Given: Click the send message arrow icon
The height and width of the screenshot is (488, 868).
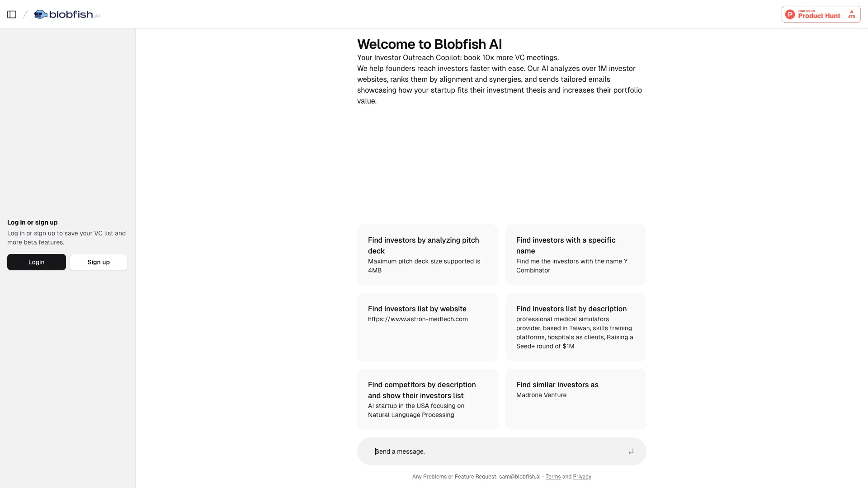Looking at the screenshot, I should pos(630,452).
